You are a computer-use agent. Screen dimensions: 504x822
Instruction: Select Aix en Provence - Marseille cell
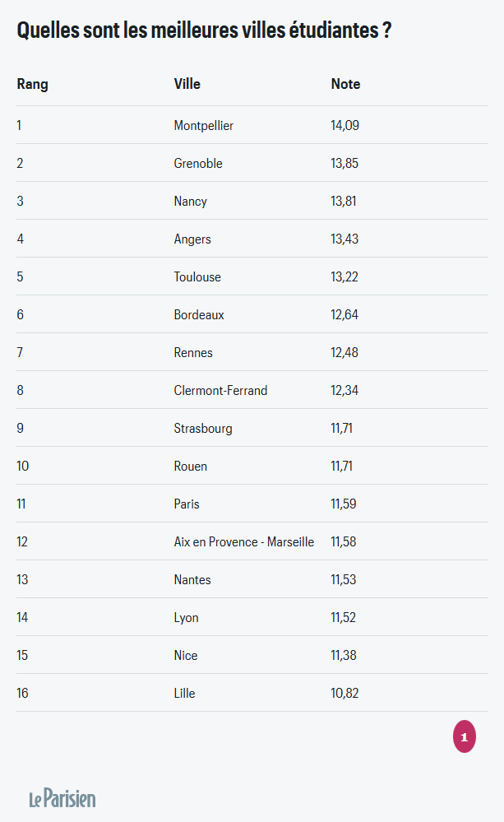pyautogui.click(x=244, y=541)
